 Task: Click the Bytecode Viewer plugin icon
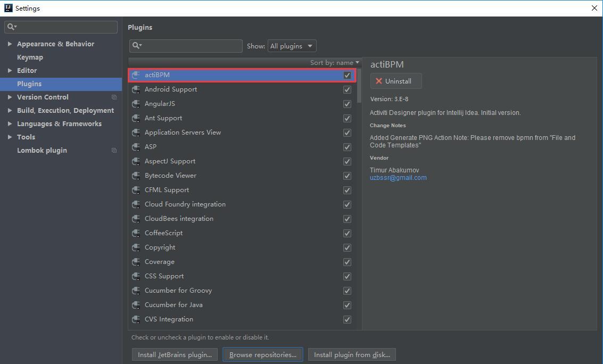click(136, 176)
